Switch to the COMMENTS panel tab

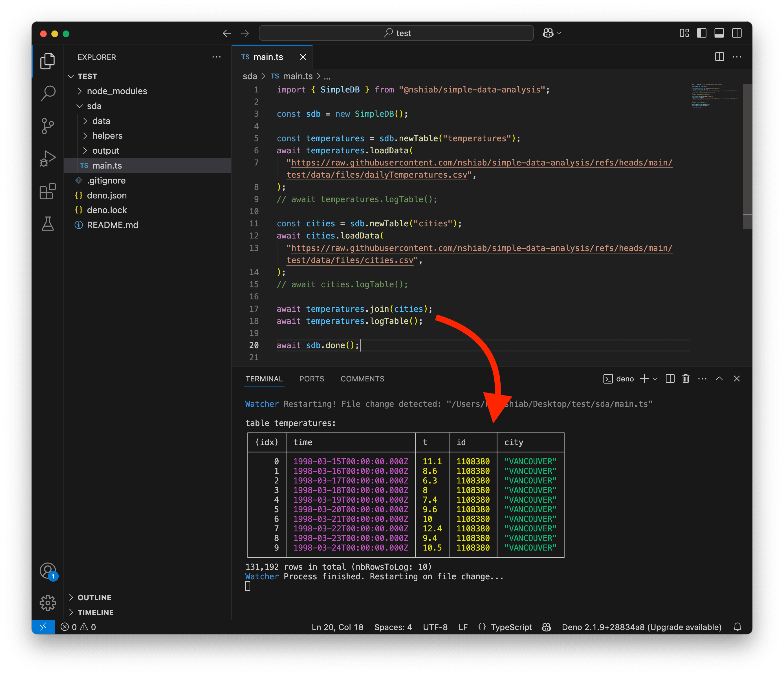362,379
